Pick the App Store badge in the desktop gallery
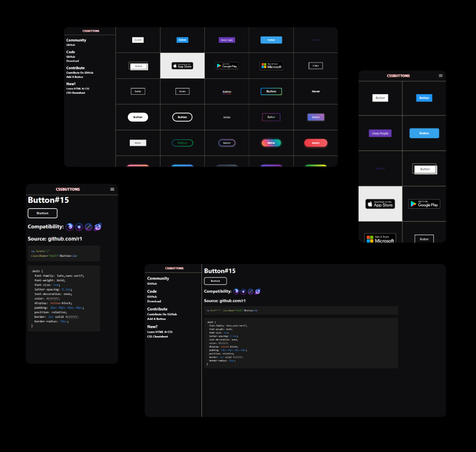Image resolution: width=476 pixels, height=452 pixels. (182, 65)
